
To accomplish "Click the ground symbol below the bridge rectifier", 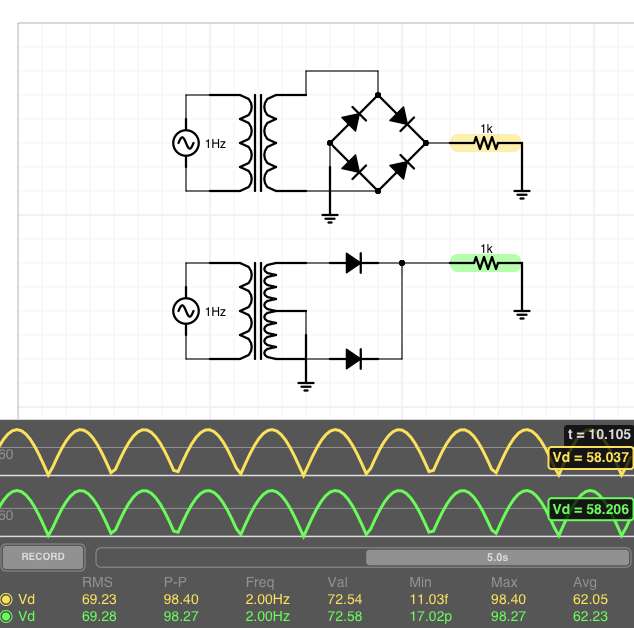I will (330, 216).
